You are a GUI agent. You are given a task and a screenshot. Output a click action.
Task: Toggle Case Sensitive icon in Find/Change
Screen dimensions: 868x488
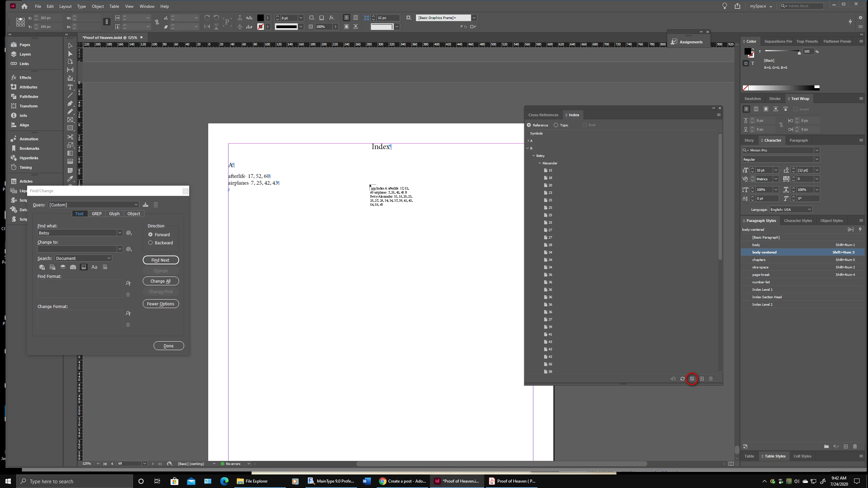tap(94, 267)
